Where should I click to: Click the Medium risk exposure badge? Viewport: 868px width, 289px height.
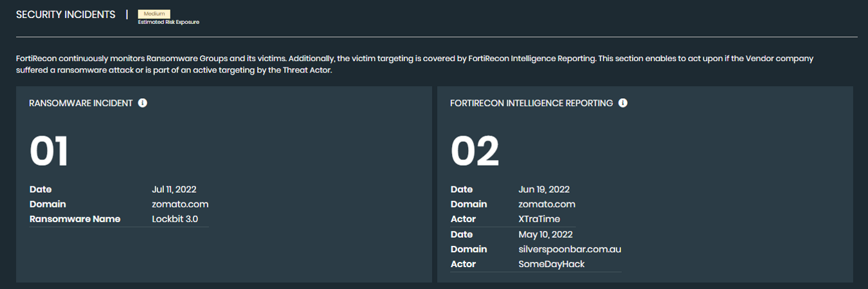click(x=154, y=13)
